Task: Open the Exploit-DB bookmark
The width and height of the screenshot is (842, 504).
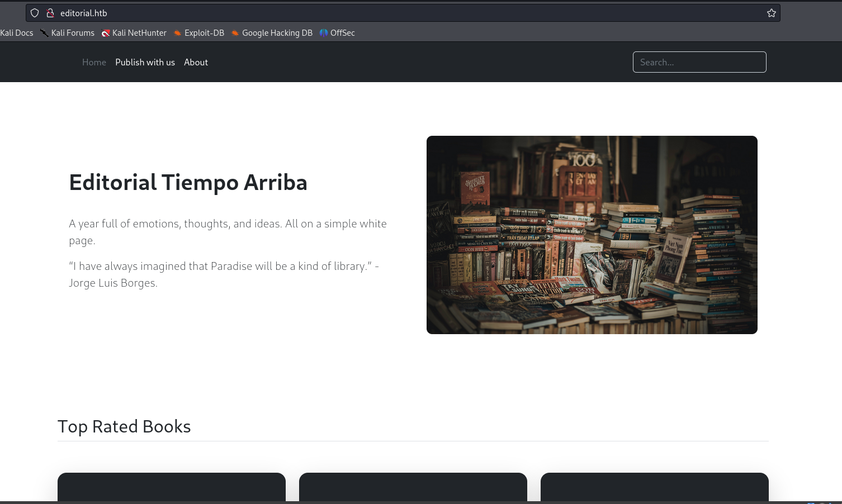Action: pos(199,33)
